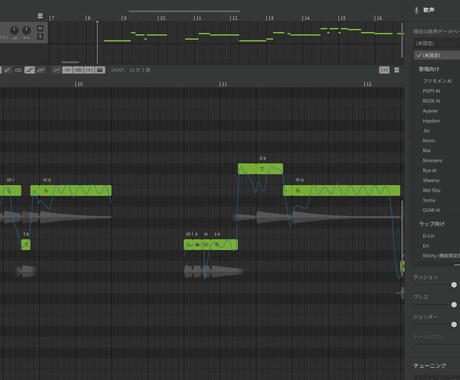Click the voice panel microphone icon
This screenshot has height=380, width=460.
pos(416,10)
